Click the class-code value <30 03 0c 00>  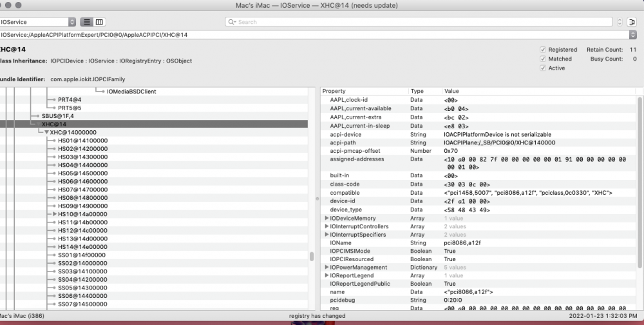point(466,184)
